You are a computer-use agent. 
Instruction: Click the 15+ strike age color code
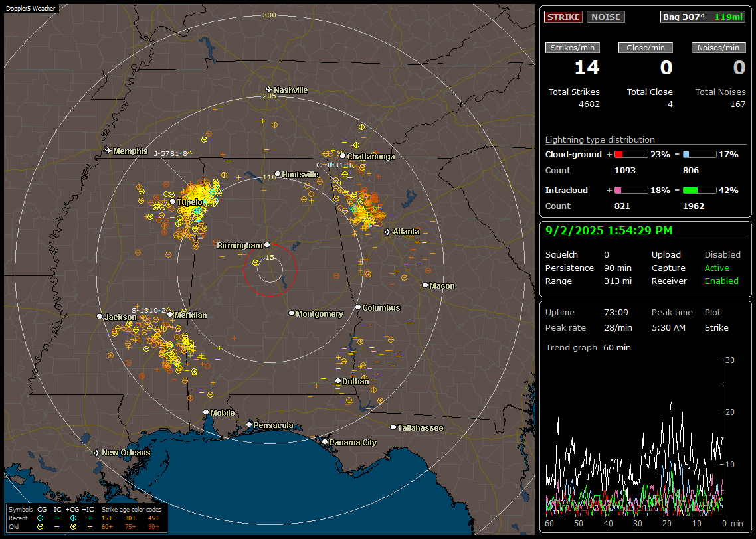pos(107,518)
